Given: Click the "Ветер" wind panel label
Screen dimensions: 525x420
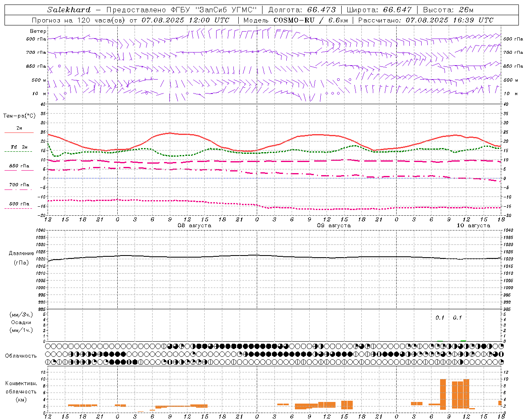Looking at the screenshot, I should 38,31.
